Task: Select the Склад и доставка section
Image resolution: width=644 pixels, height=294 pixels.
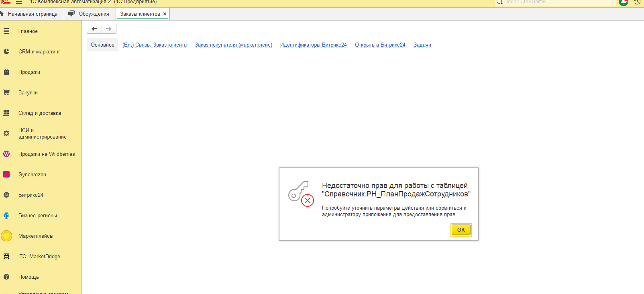Action: [x=40, y=113]
